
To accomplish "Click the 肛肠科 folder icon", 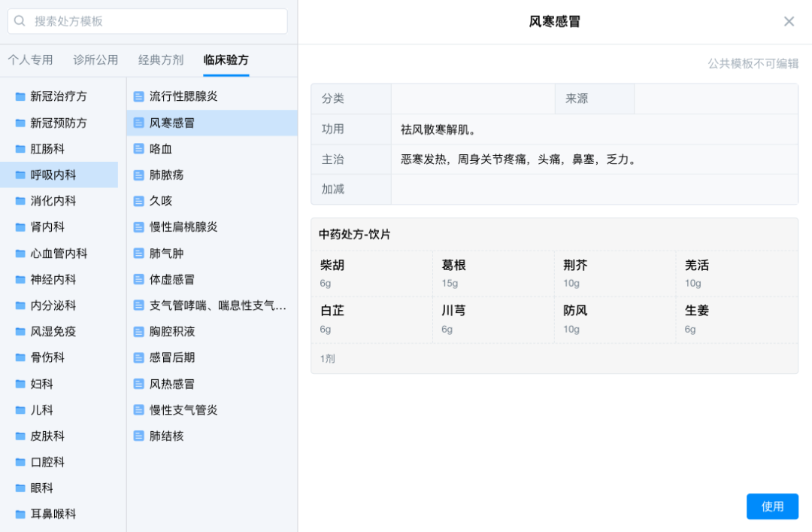I will click(x=20, y=149).
